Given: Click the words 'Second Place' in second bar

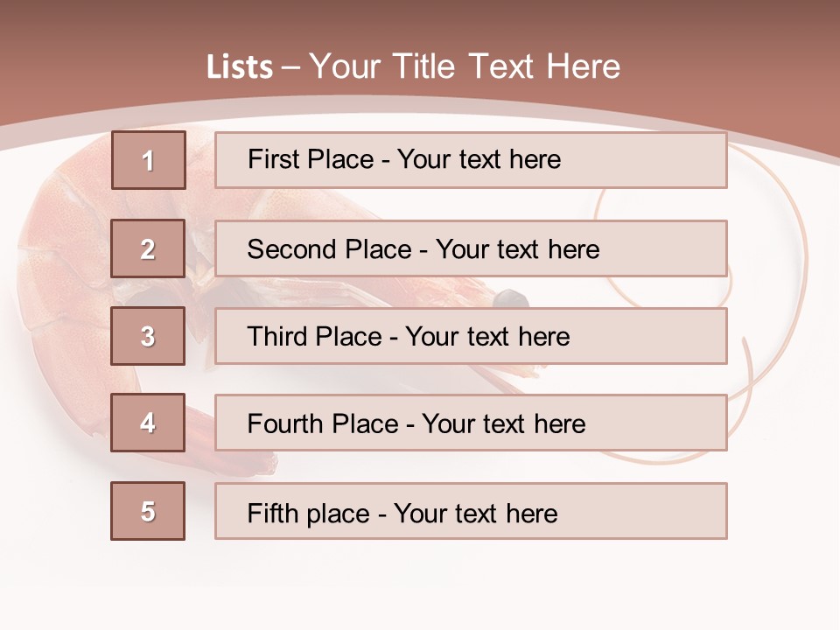Looking at the screenshot, I should (x=330, y=249).
